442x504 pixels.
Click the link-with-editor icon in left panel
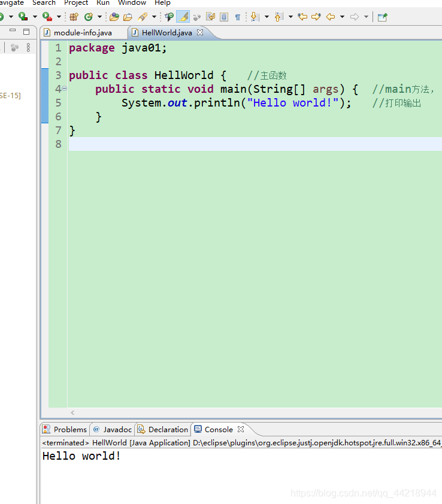tap(14, 47)
